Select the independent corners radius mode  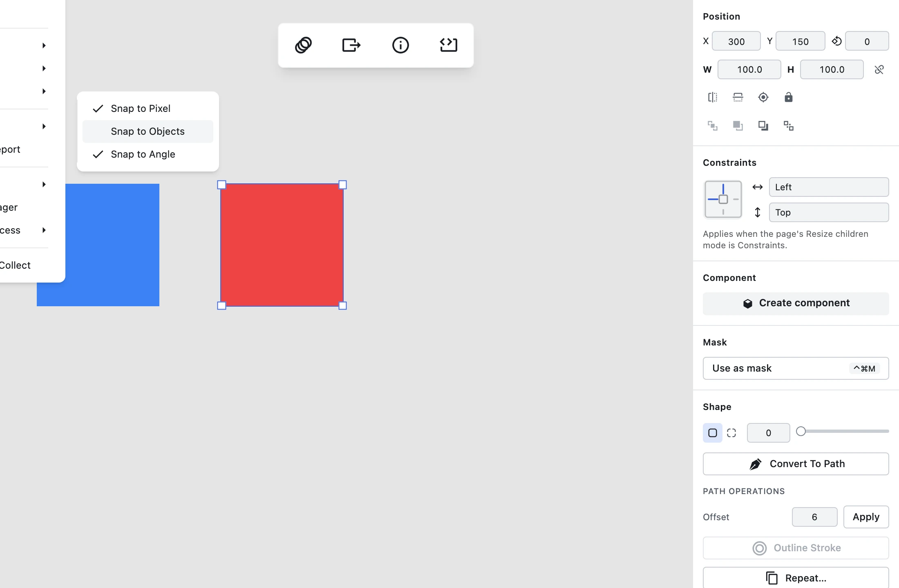click(x=731, y=433)
